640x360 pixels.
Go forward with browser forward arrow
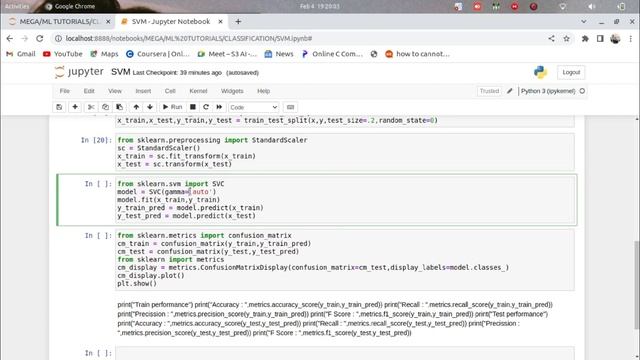[x=24, y=38]
